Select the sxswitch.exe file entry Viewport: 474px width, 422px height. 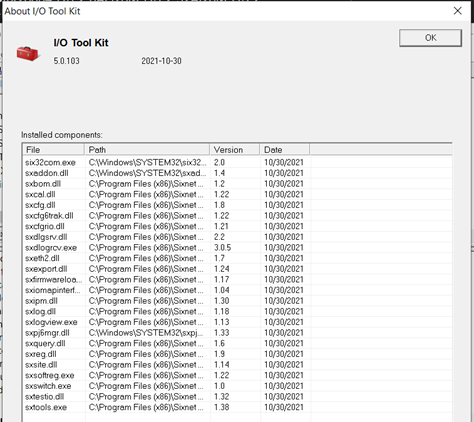(48, 386)
